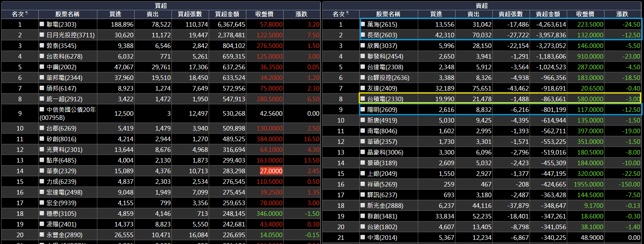Click 收盤價 header in the 買超 table

pos(265,14)
